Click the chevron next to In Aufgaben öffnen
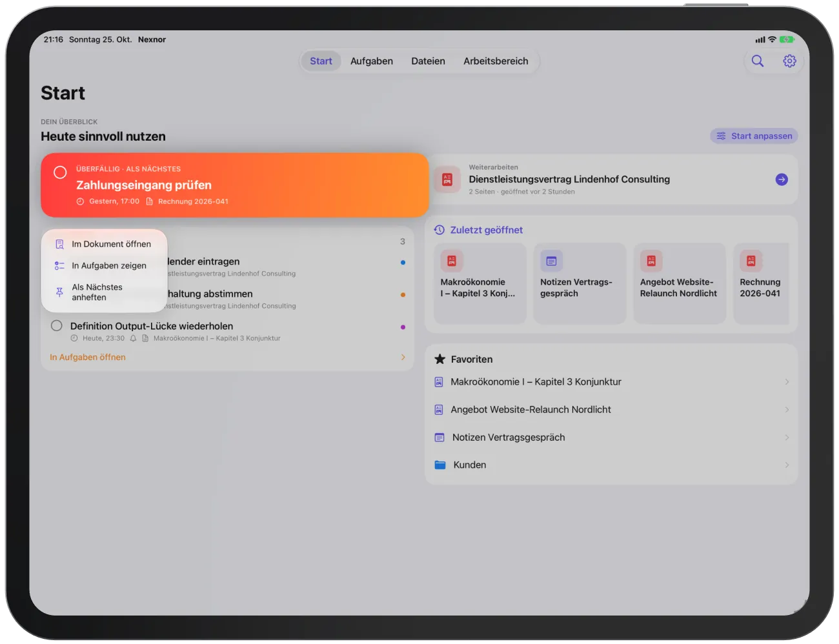 click(x=403, y=357)
